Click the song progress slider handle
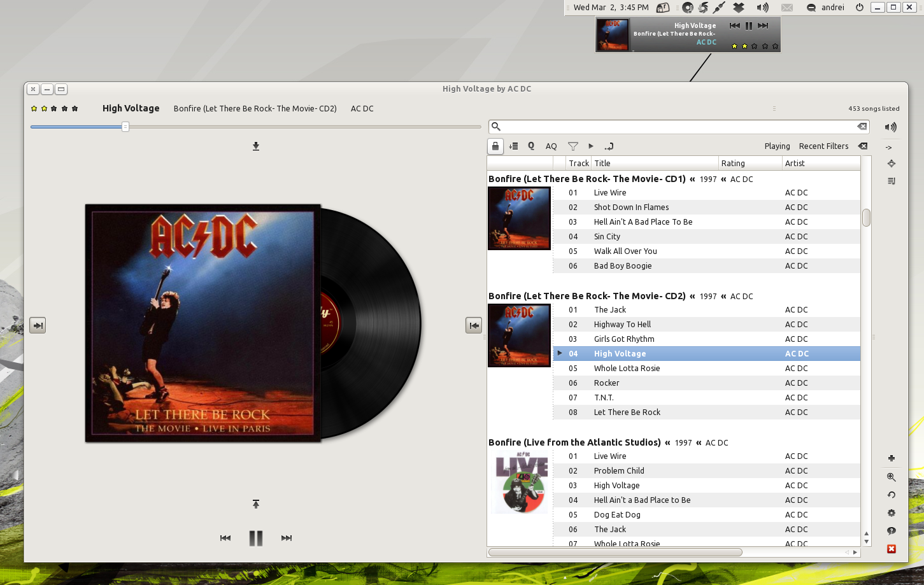 click(x=125, y=127)
